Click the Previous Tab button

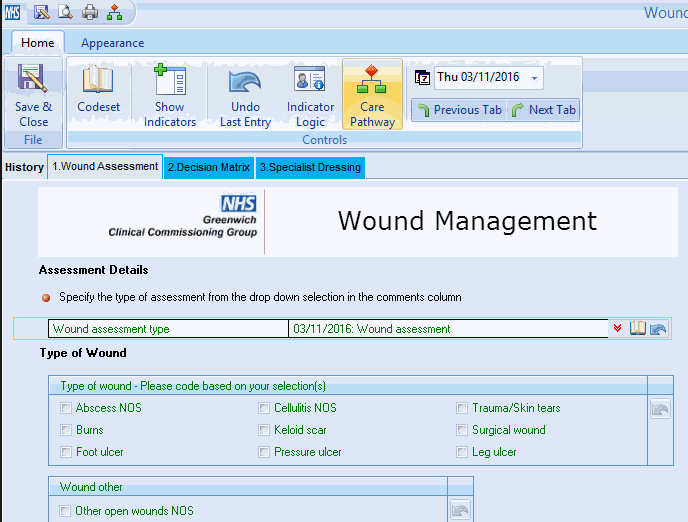[x=459, y=110]
